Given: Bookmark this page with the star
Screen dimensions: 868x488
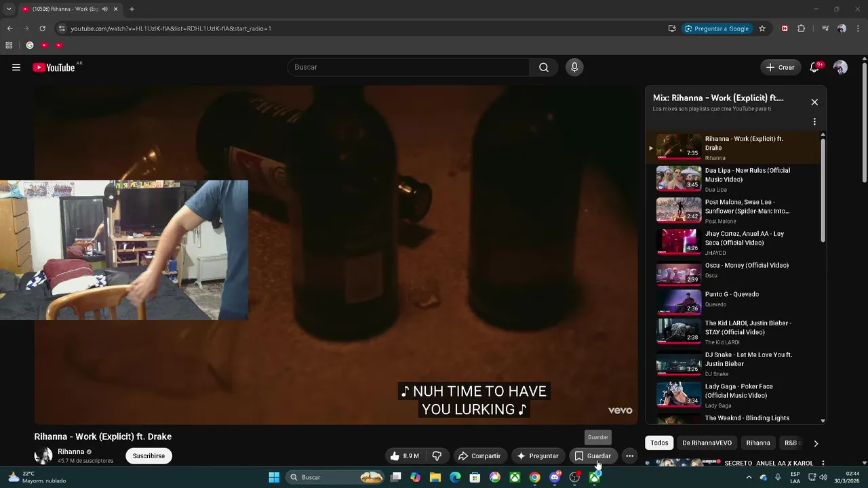Looking at the screenshot, I should tap(762, 28).
